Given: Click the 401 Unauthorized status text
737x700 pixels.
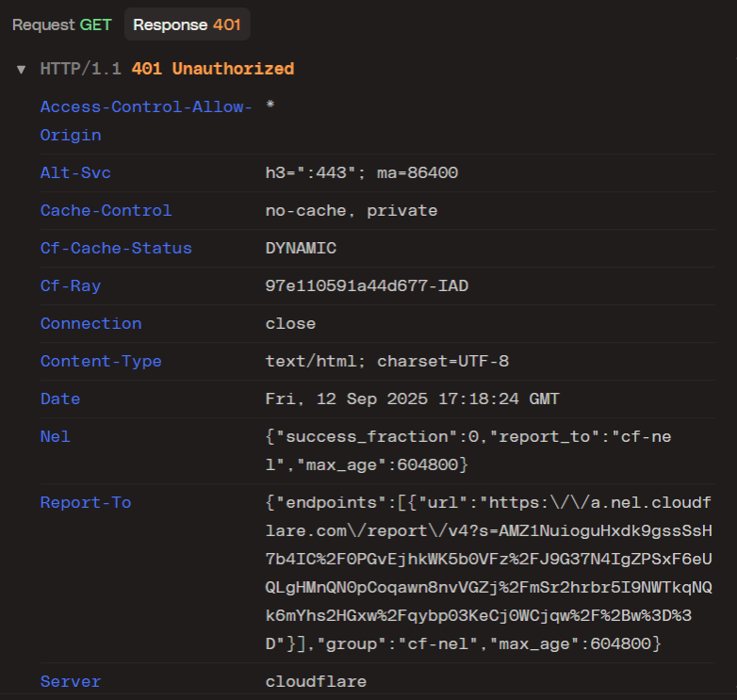Looking at the screenshot, I should [212, 69].
